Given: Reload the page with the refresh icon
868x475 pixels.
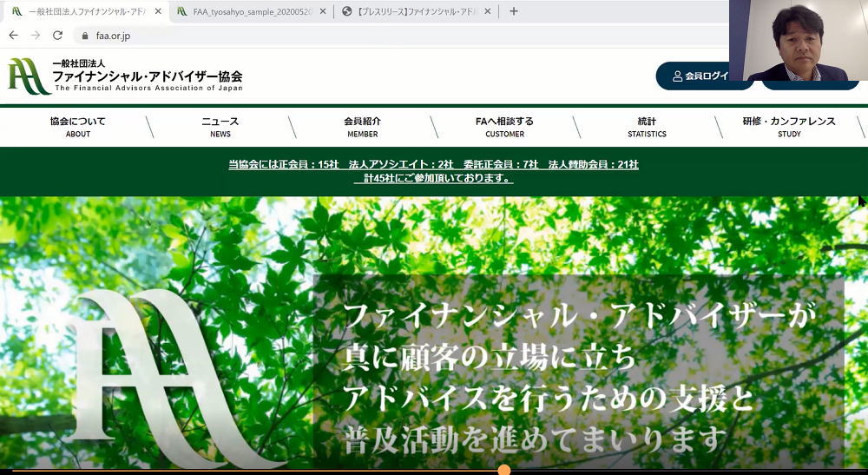Looking at the screenshot, I should point(57,36).
